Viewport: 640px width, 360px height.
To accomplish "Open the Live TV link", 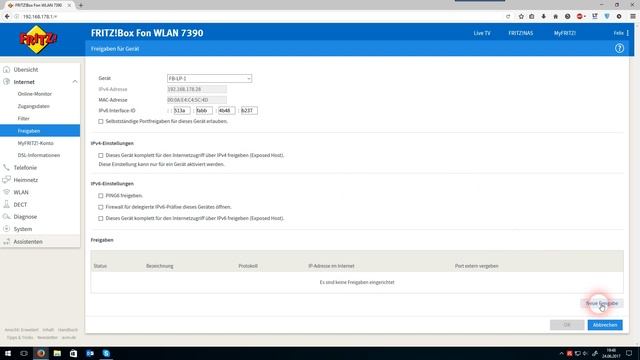I will point(482,33).
